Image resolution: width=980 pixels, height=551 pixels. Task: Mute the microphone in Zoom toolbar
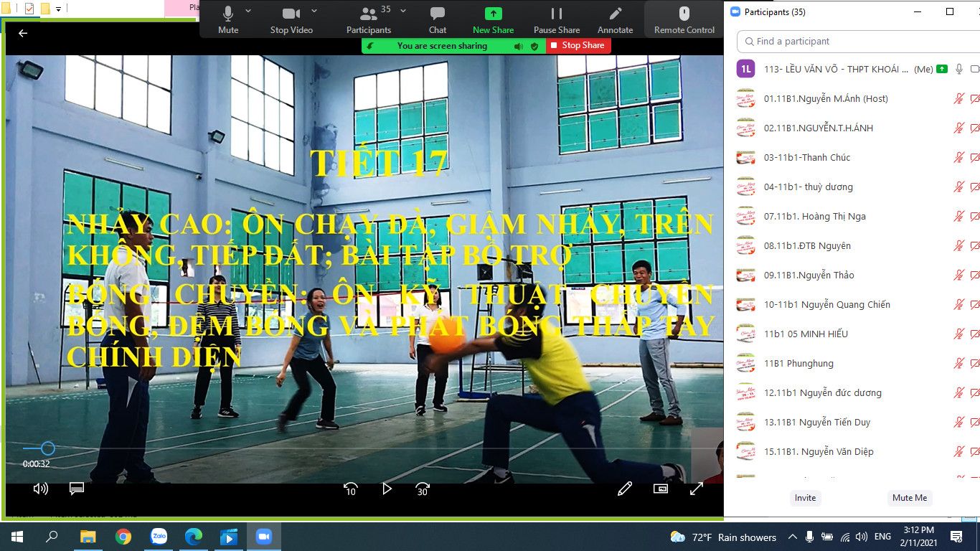228,14
